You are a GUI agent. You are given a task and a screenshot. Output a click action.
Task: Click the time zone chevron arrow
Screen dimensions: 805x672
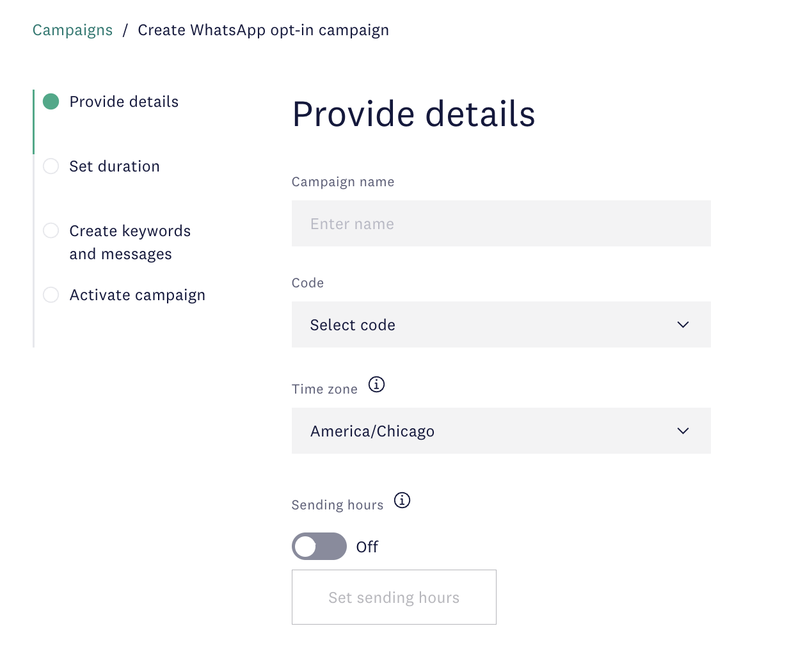point(683,431)
